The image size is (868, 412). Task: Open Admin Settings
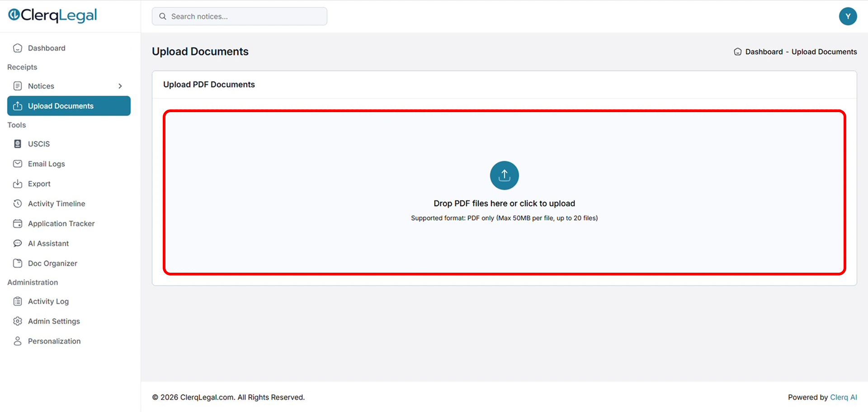coord(69,321)
